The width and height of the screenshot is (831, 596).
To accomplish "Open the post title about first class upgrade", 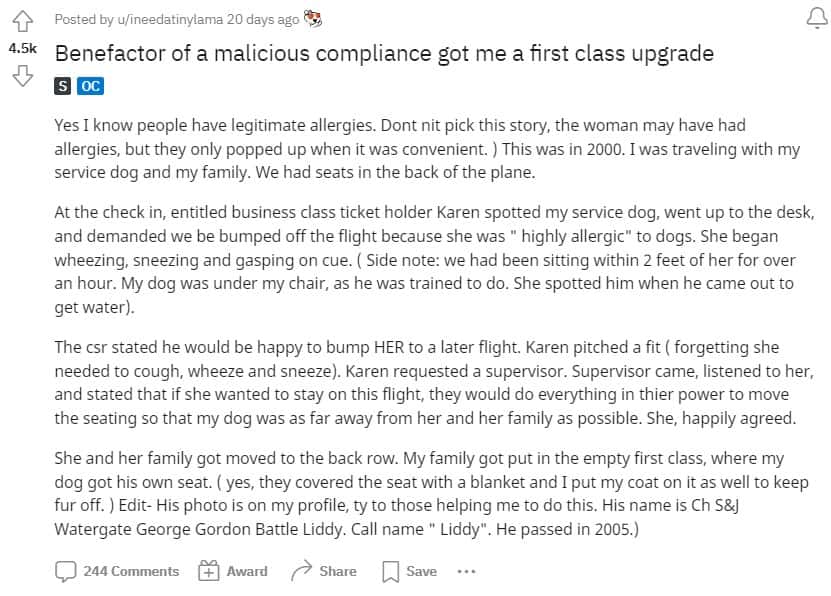I will pyautogui.click(x=384, y=53).
